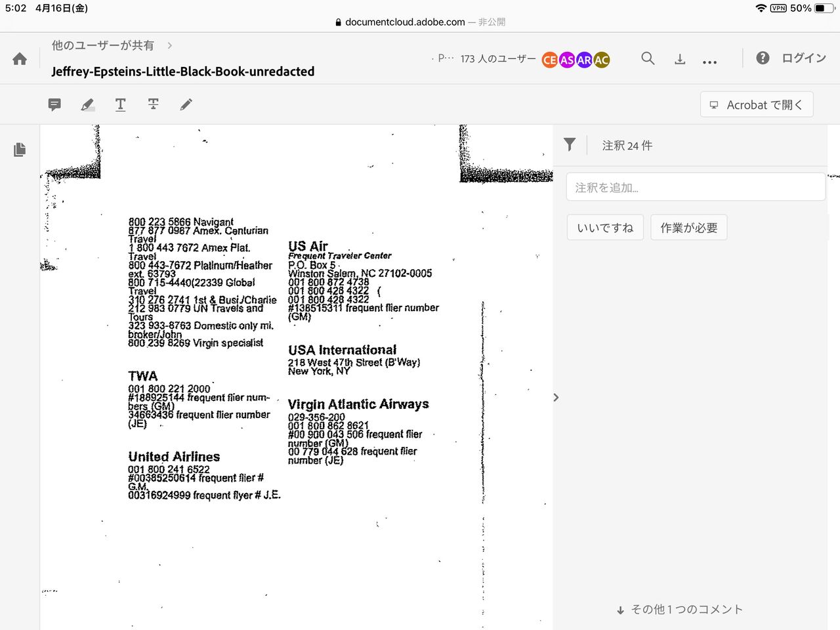Activate the underline text tool
Image resolution: width=840 pixels, height=630 pixels.
tap(121, 104)
